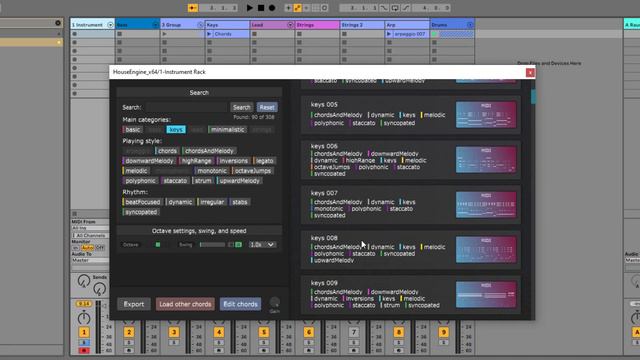Enable the 'chordsAndMelody' filter tag
640x360 pixels.
point(209,151)
